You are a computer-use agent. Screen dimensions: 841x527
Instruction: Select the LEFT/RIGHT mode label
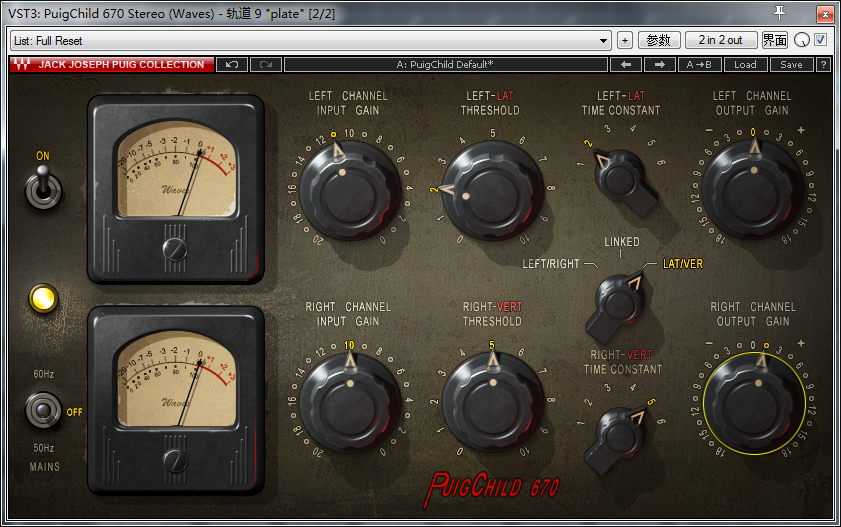tap(551, 264)
